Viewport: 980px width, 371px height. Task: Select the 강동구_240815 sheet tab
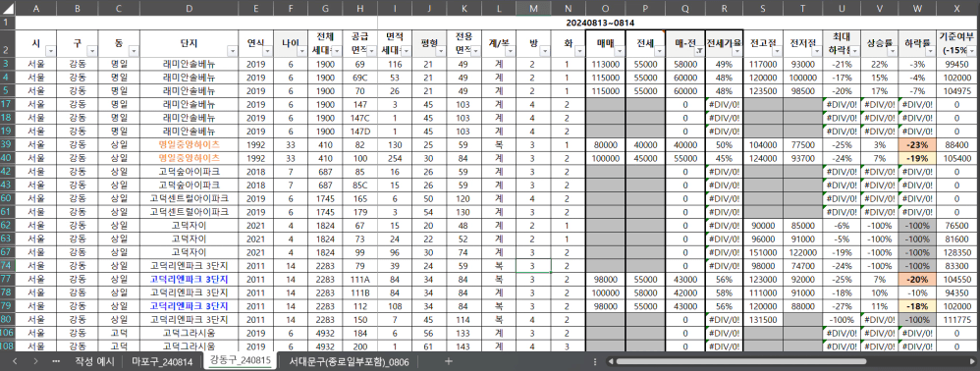point(241,360)
